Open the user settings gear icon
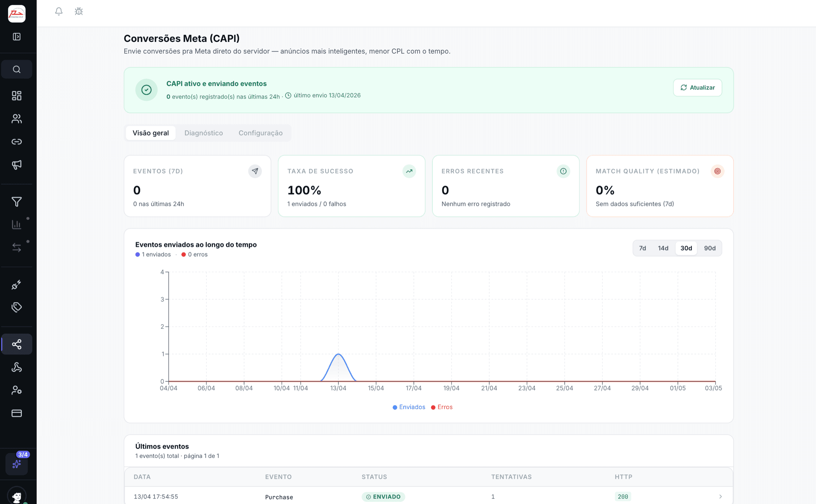The width and height of the screenshot is (816, 504). [17, 390]
